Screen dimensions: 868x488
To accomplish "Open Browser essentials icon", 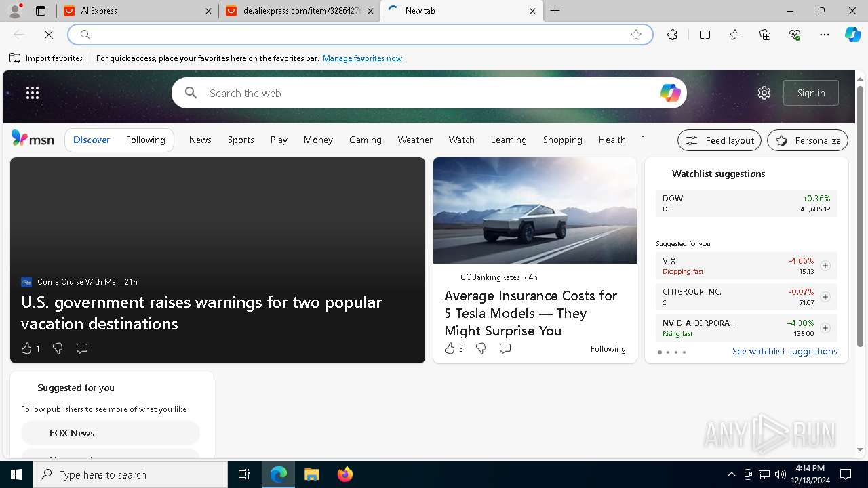I will 795,35.
